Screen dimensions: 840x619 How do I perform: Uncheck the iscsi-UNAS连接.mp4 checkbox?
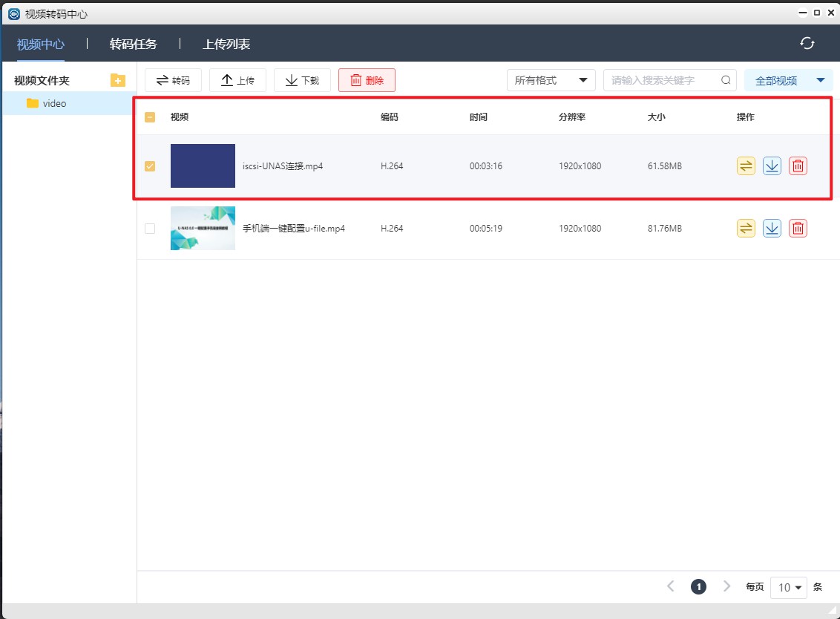[150, 166]
